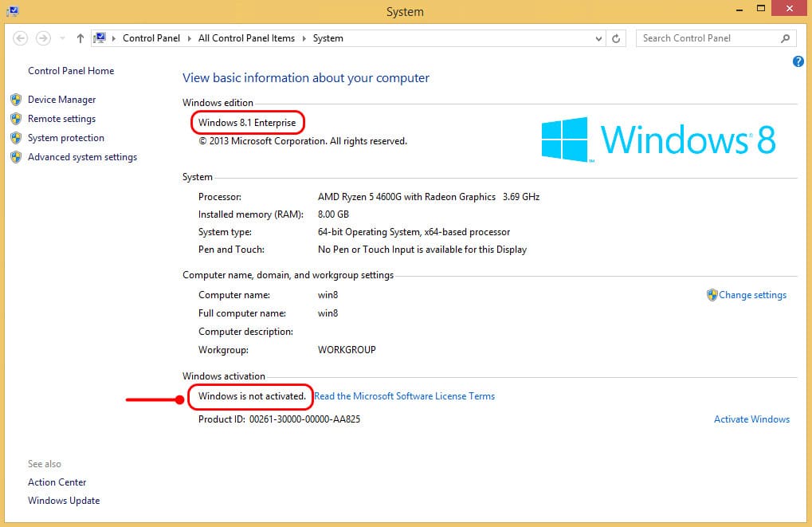This screenshot has width=812, height=527.
Task: Click the 'WORKGROUP' value
Action: (x=347, y=350)
